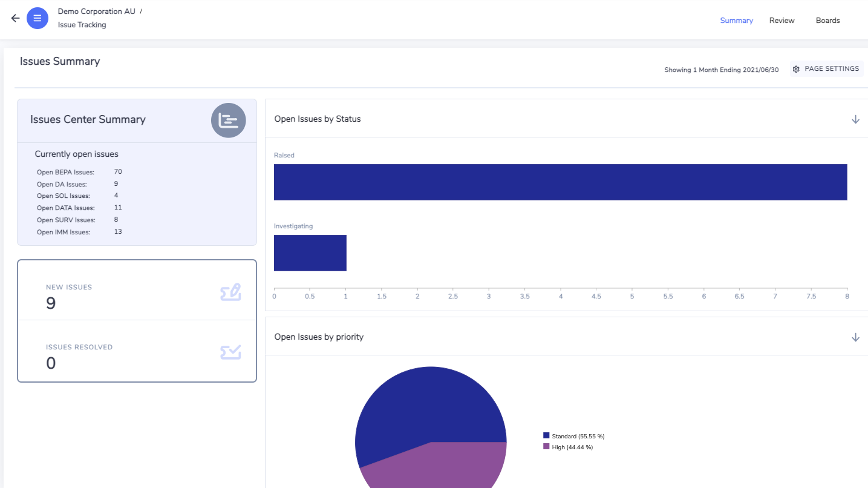The width and height of the screenshot is (868, 488).
Task: Click the New Issues count 9
Action: 51,303
